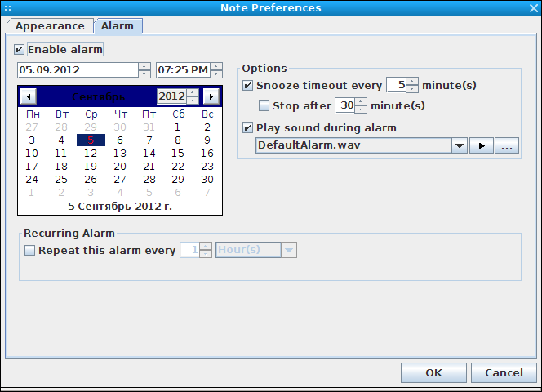Image resolution: width=542 pixels, height=392 pixels.
Task: Toggle Snooze timeout every checkbox
Action: (247, 85)
